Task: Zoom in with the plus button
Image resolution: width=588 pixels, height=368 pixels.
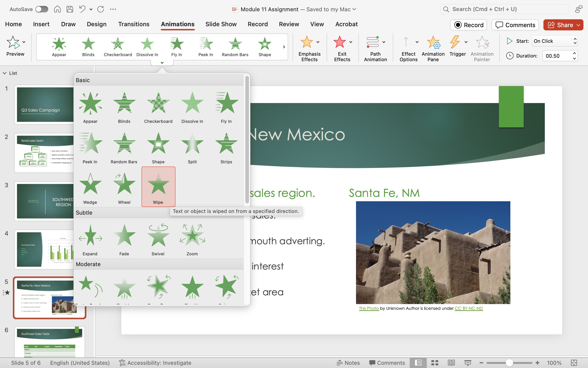Action: pos(537,363)
